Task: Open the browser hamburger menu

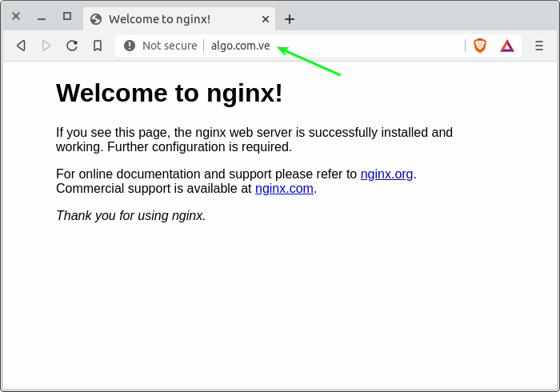Action: 539,46
